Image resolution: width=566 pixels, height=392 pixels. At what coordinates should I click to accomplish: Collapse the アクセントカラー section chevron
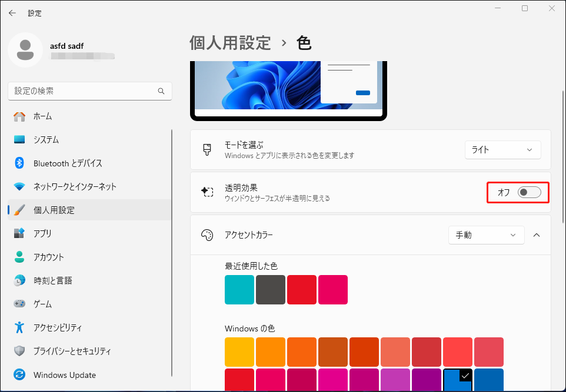point(536,234)
